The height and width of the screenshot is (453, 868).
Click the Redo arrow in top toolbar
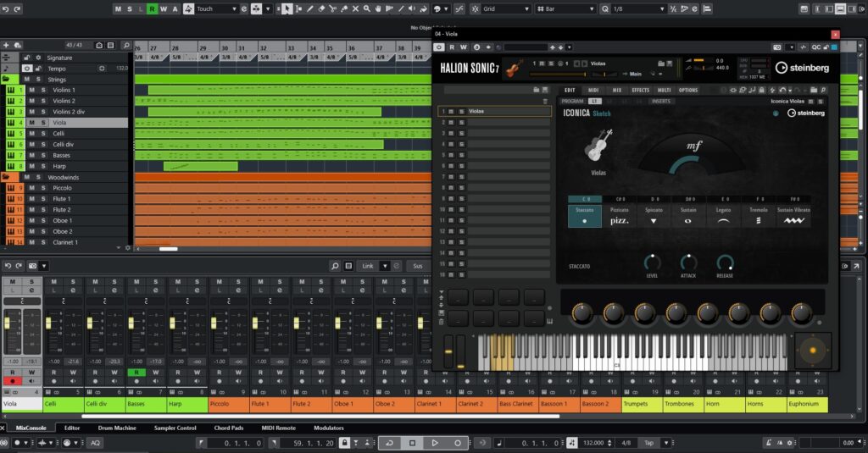[18, 8]
